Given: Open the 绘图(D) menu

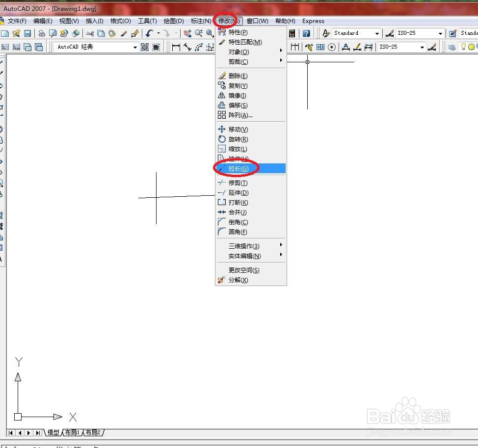Looking at the screenshot, I should point(174,21).
